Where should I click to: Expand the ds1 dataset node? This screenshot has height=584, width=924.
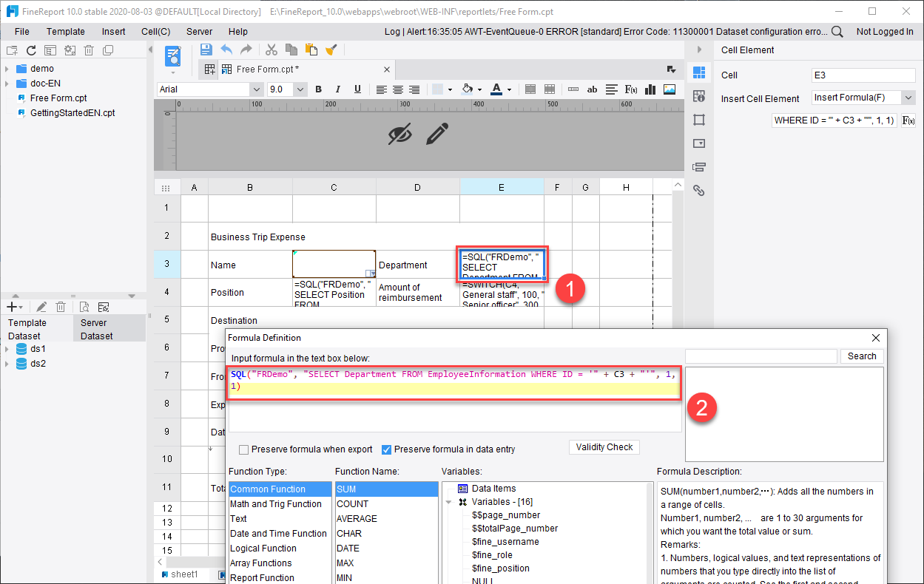[x=7, y=349]
